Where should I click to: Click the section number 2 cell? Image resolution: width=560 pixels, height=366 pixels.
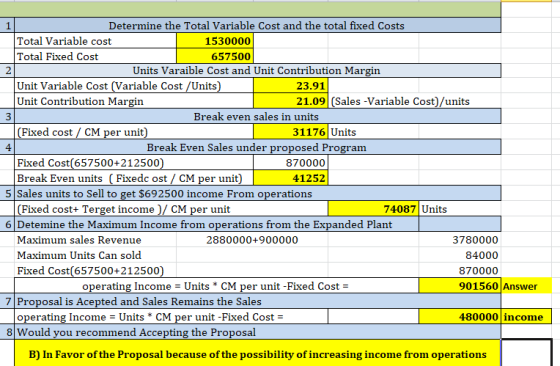pos(7,71)
